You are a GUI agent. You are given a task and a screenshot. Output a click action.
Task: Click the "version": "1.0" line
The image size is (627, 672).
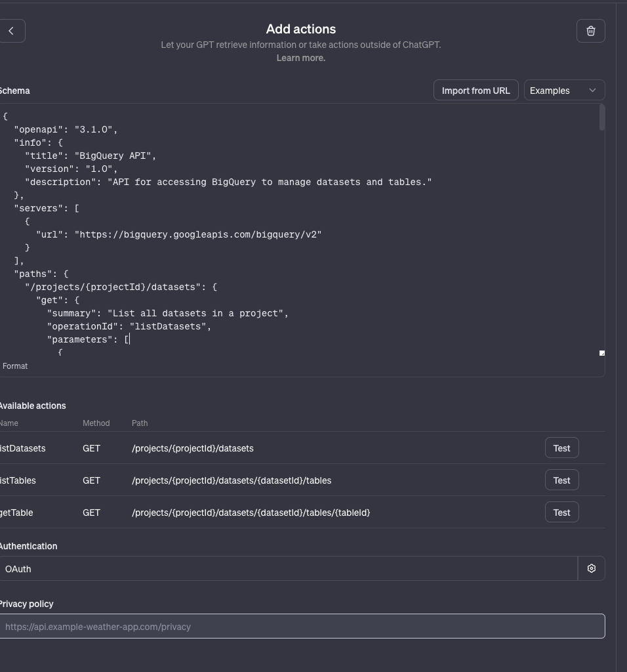coord(71,169)
